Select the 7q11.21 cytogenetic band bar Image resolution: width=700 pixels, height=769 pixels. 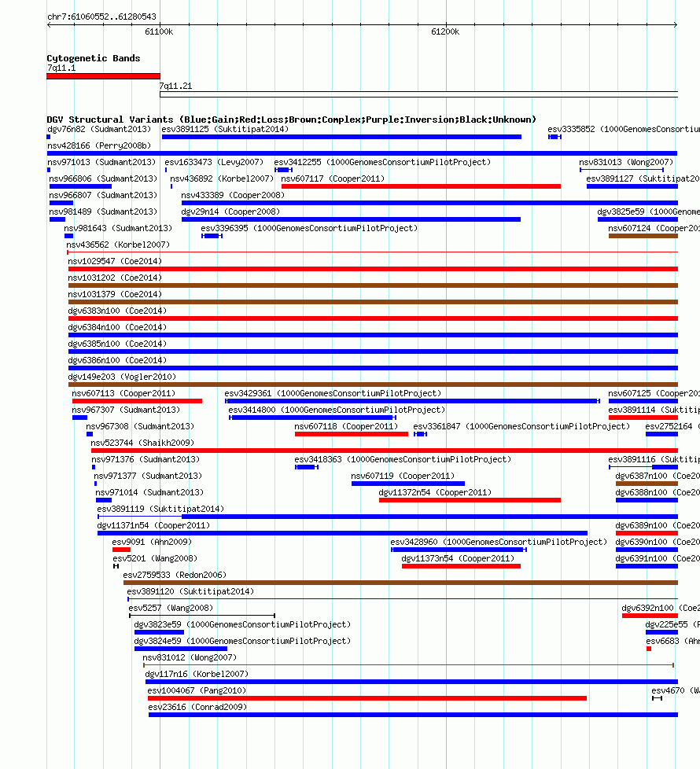pos(418,94)
